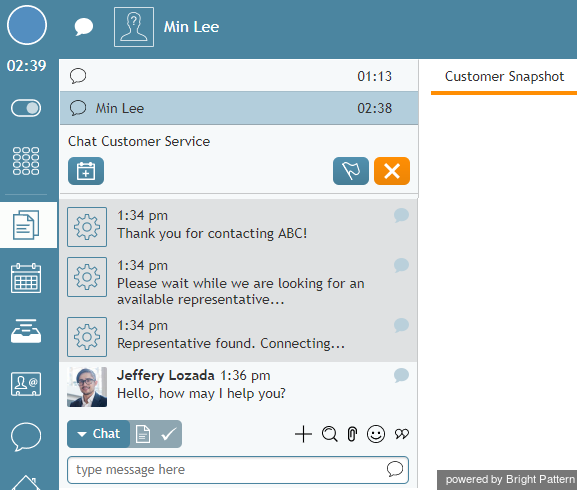Open the contacts directory icon
Image resolution: width=577 pixels, height=490 pixels.
point(26,384)
